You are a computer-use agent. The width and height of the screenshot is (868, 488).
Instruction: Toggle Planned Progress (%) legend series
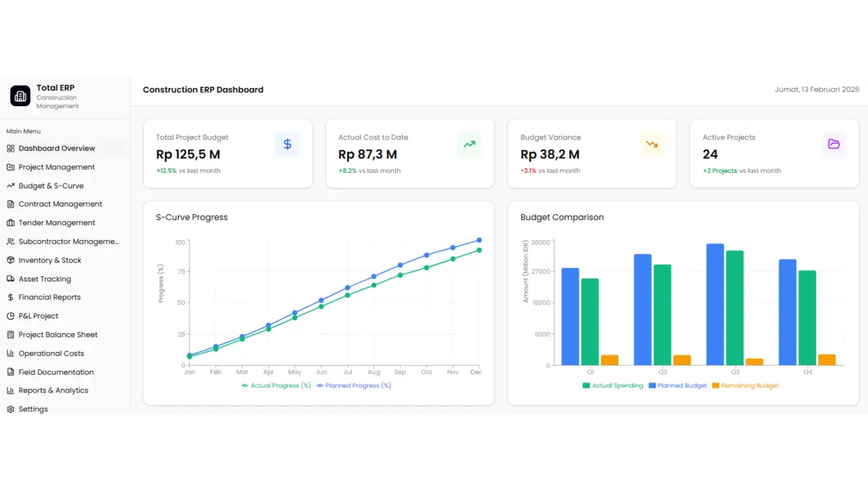(353, 385)
